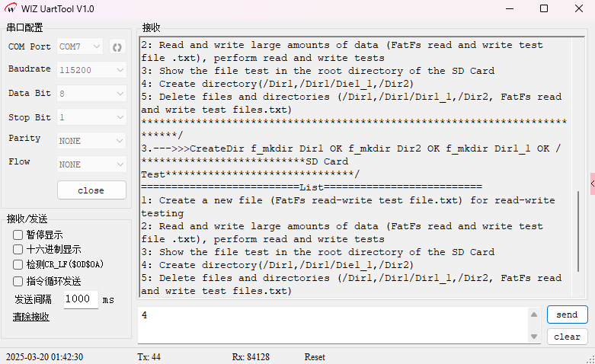This screenshot has height=364, width=595.
Task: Open the COM Port dropdown
Action: coord(80,46)
